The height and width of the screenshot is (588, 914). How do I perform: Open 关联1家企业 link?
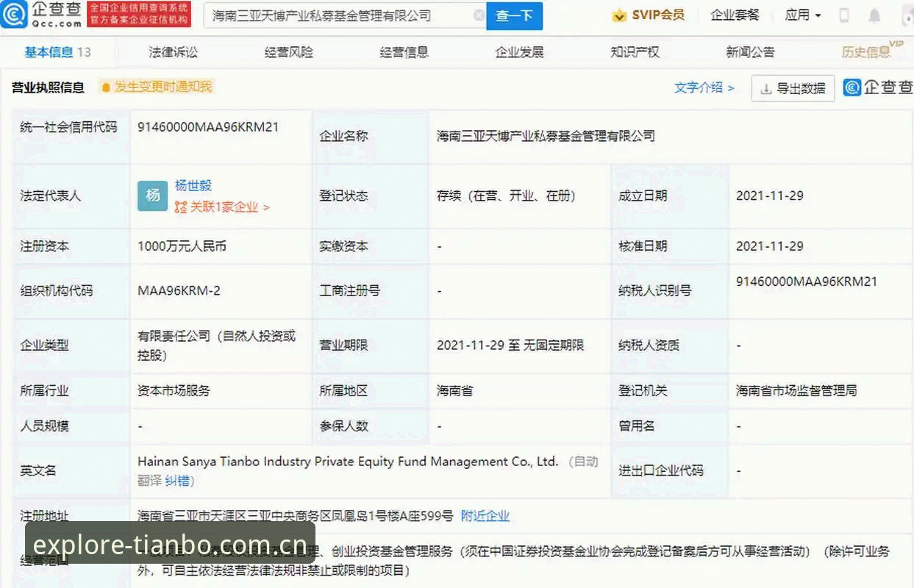(x=222, y=207)
